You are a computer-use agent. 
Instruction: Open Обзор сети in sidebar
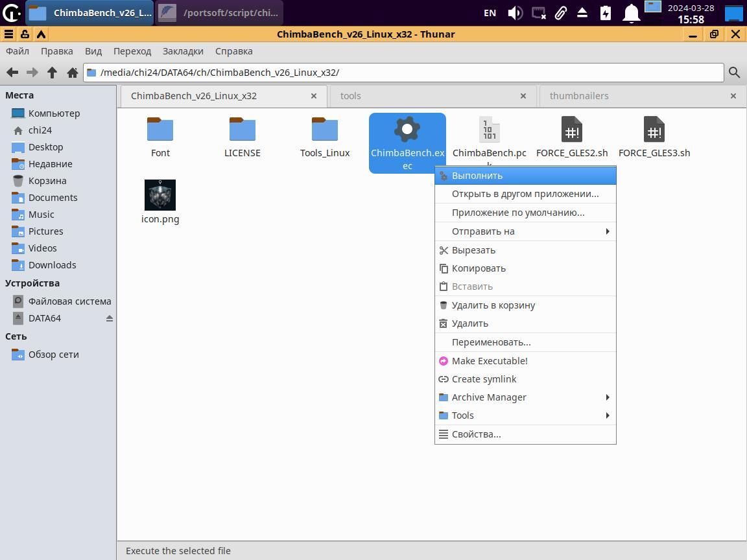[53, 355]
